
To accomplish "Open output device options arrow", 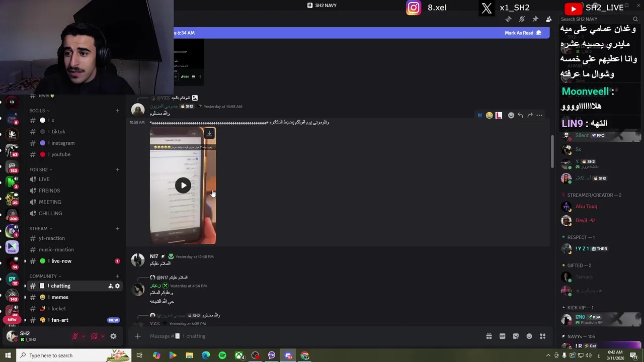I will coord(102,336).
